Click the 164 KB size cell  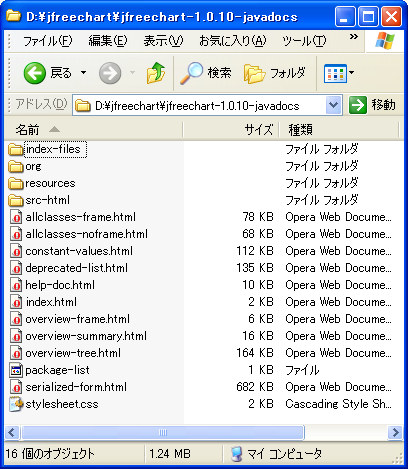(255, 353)
